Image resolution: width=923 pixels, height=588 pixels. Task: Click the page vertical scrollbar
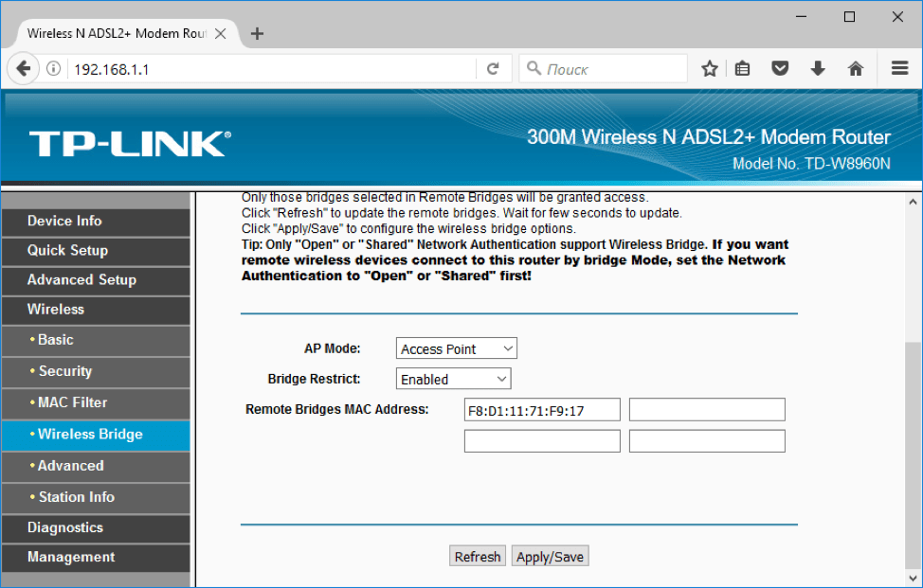pyautogui.click(x=914, y=426)
